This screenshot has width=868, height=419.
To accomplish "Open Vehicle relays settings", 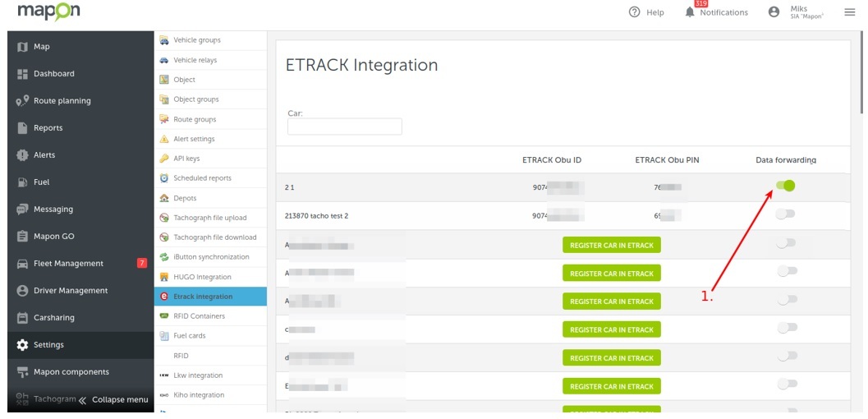I will [210, 60].
